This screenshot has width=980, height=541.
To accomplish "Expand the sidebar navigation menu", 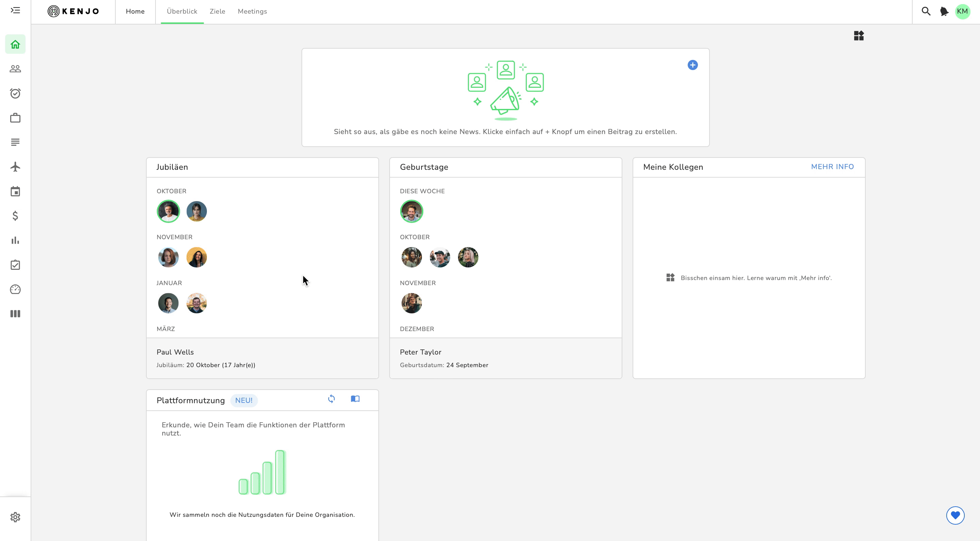I will [15, 10].
